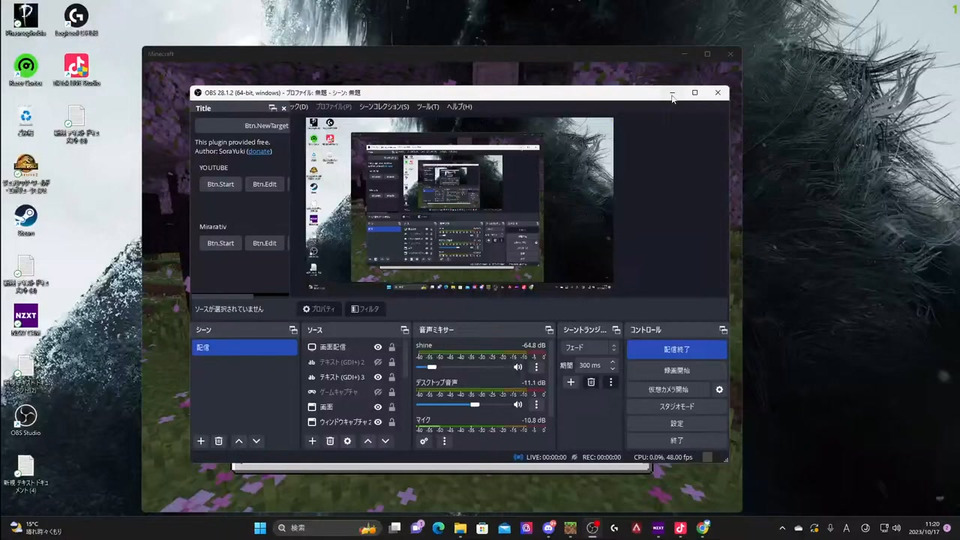Float the Title plugin dock
This screenshot has width=960, height=540.
pos(272,108)
